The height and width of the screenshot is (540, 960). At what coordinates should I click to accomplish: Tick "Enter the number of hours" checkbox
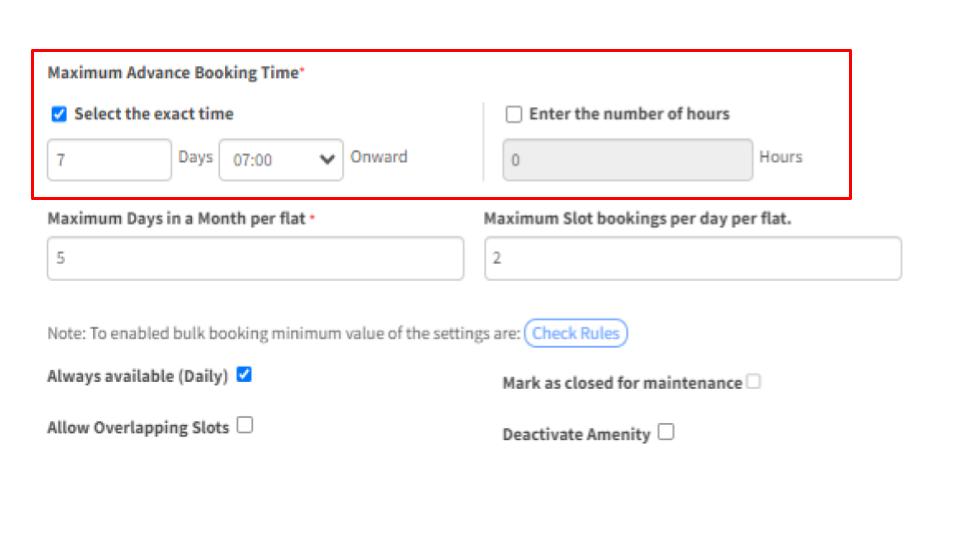[514, 114]
